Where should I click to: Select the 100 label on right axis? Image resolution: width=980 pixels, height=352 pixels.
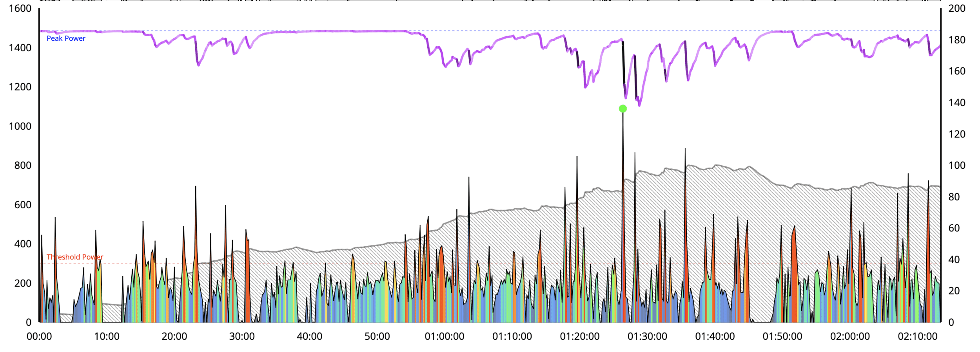(x=956, y=165)
